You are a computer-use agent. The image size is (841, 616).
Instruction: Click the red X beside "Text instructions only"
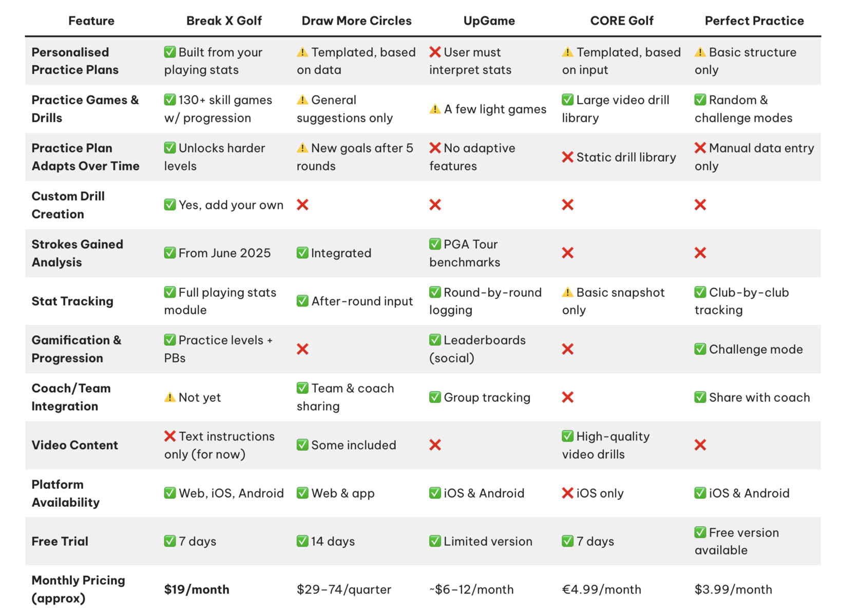pos(170,436)
